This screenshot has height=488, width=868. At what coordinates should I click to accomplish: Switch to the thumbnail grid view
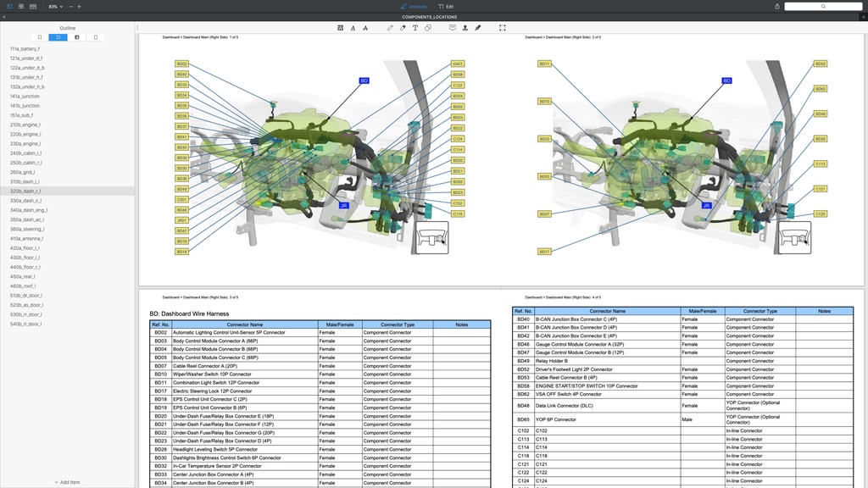pos(20,6)
